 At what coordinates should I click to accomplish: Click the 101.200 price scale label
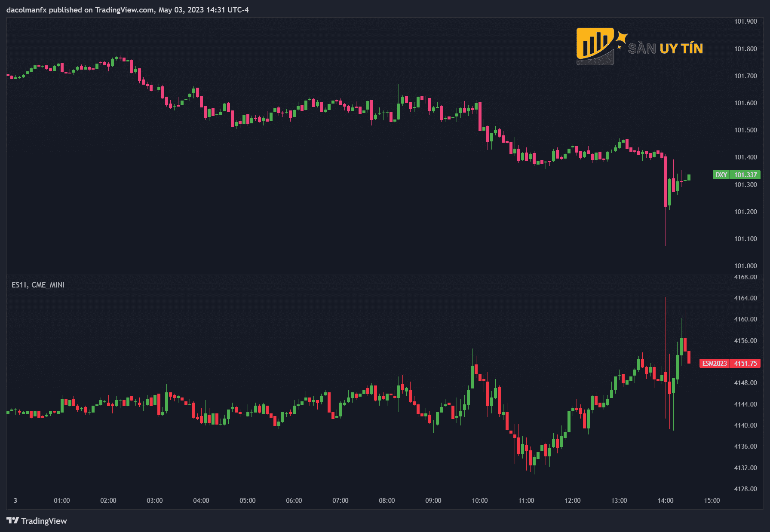[x=745, y=212]
